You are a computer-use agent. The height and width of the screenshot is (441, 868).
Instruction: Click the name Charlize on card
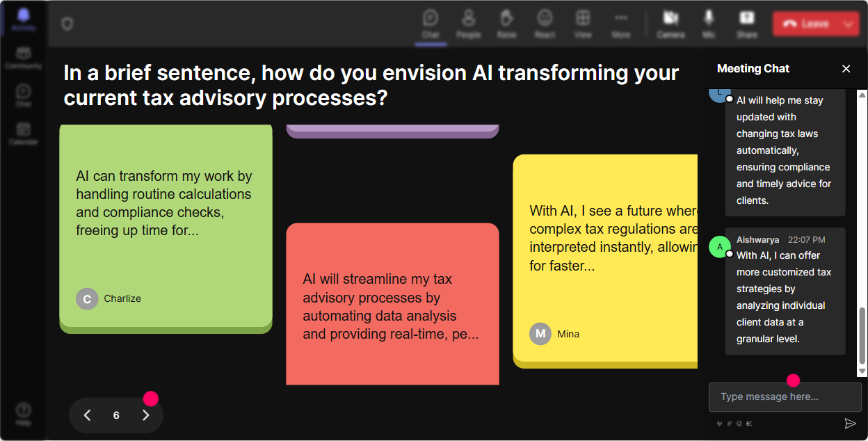(x=122, y=298)
